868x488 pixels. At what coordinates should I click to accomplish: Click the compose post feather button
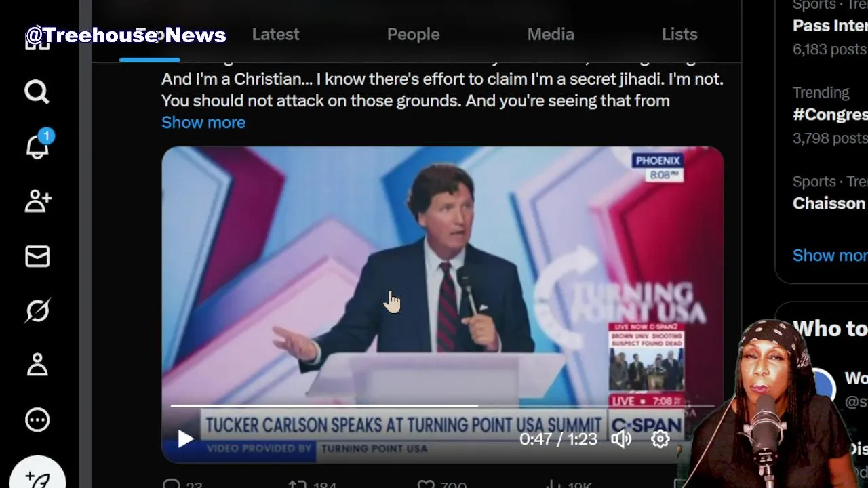click(38, 477)
